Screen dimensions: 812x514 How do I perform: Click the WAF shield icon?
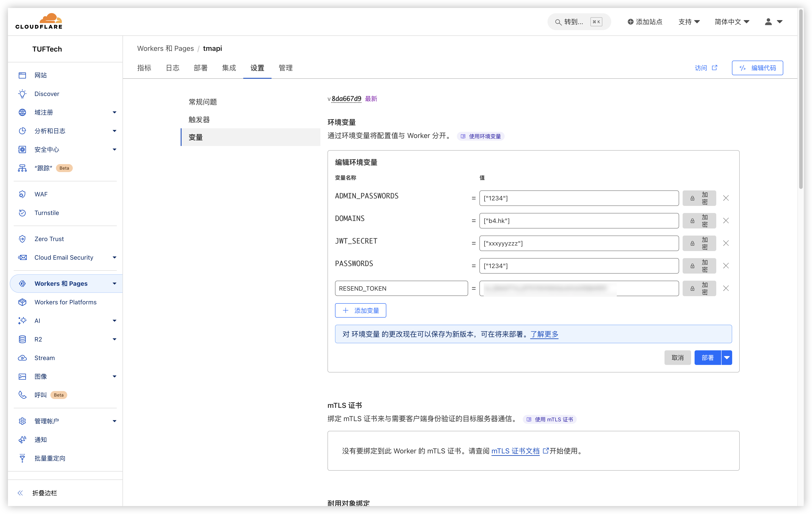(x=22, y=194)
